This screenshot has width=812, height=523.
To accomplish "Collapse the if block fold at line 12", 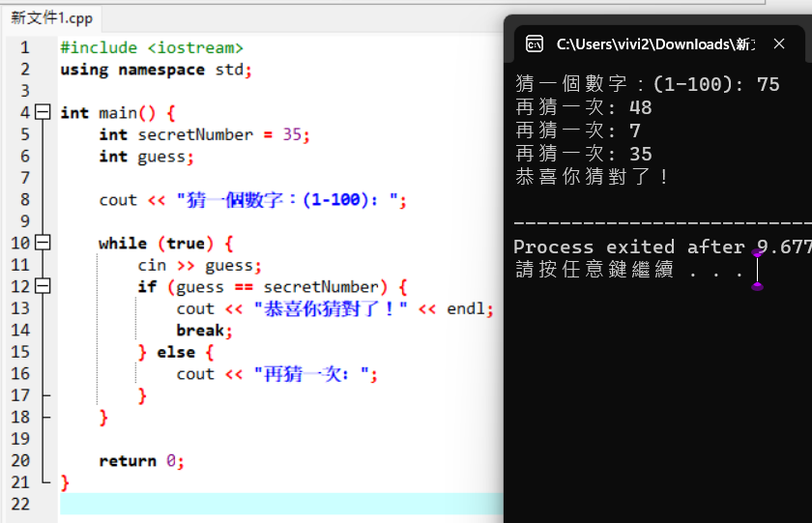I will 43,286.
